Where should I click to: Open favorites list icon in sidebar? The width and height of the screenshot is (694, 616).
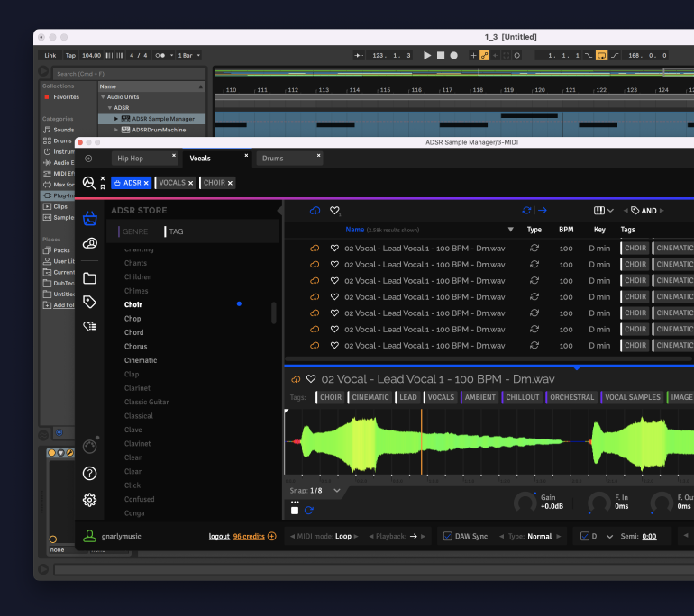[x=89, y=326]
